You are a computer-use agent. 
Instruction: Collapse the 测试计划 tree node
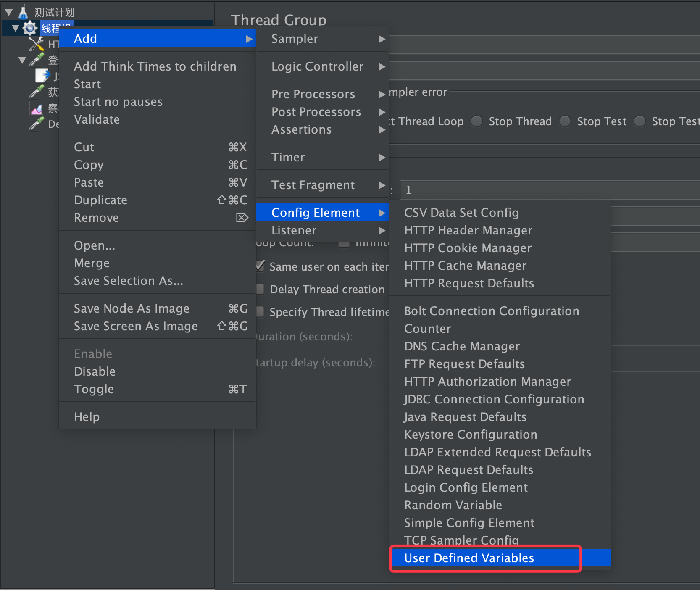coord(9,12)
